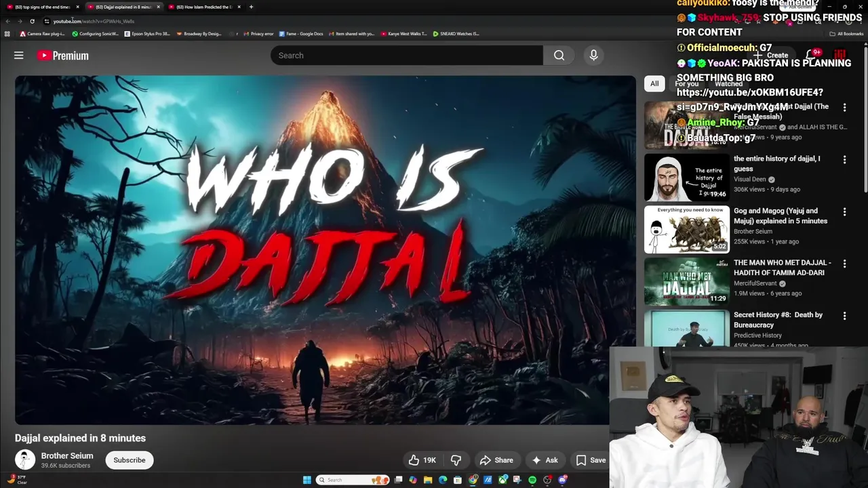Open options for Gog and Magog video
The height and width of the screenshot is (488, 868).
point(844,212)
